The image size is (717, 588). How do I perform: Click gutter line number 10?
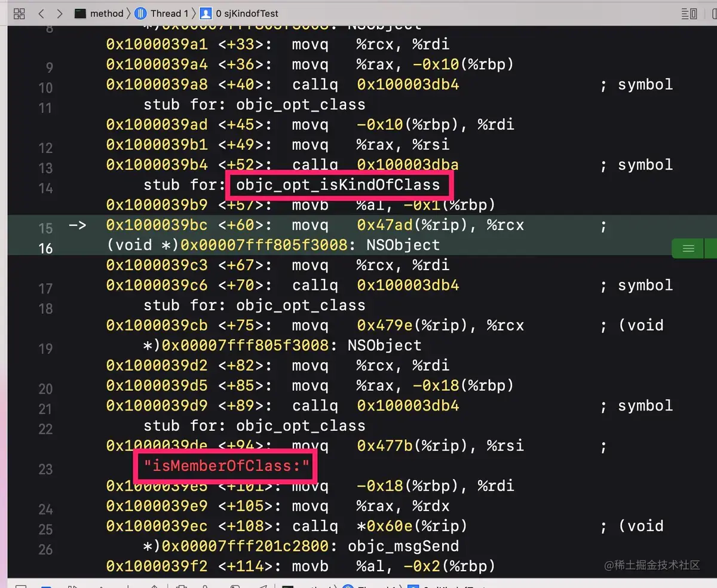(45, 88)
